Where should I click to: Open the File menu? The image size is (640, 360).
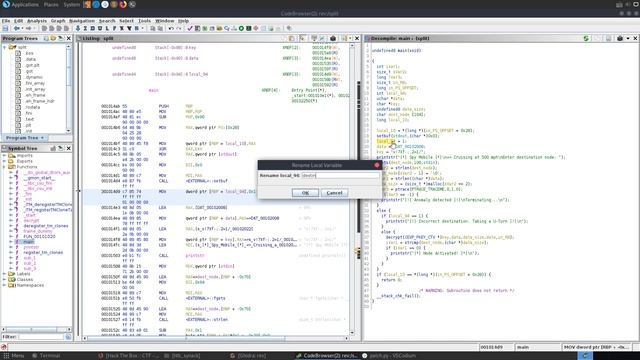pos(6,21)
